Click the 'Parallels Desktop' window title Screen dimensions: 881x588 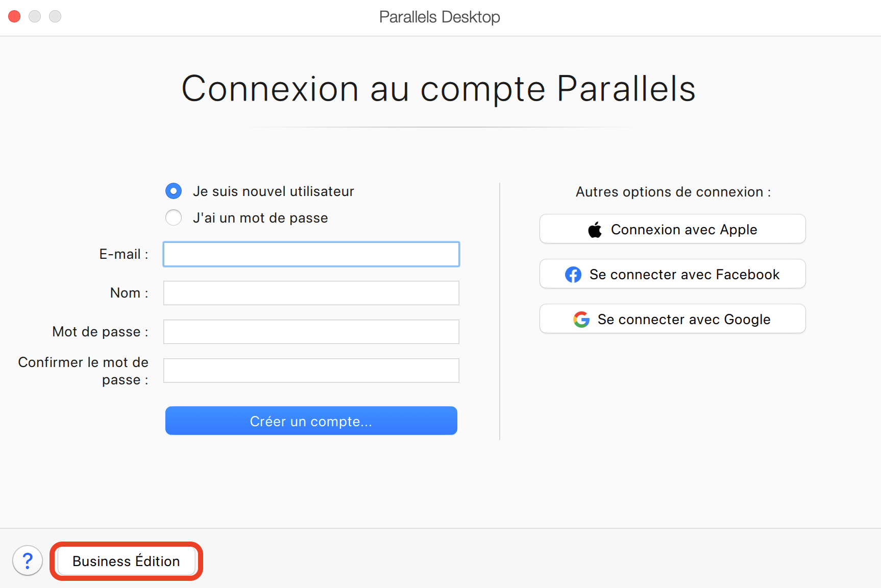(439, 17)
